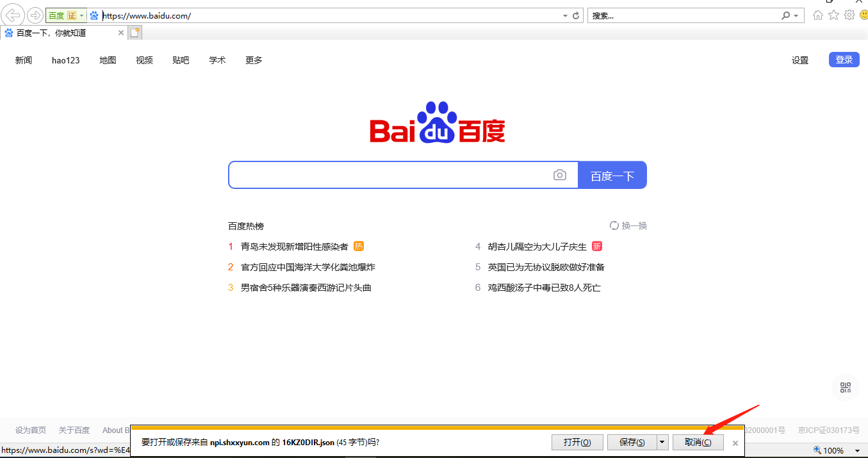Screen dimensions: 868x458
Task: Expand the address bar URL history dropdown
Action: click(x=565, y=15)
